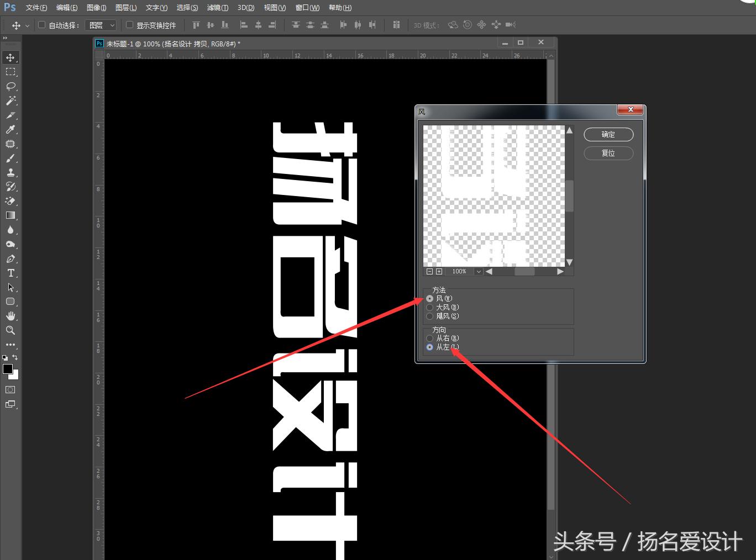Select the Lasso tool

(11, 86)
